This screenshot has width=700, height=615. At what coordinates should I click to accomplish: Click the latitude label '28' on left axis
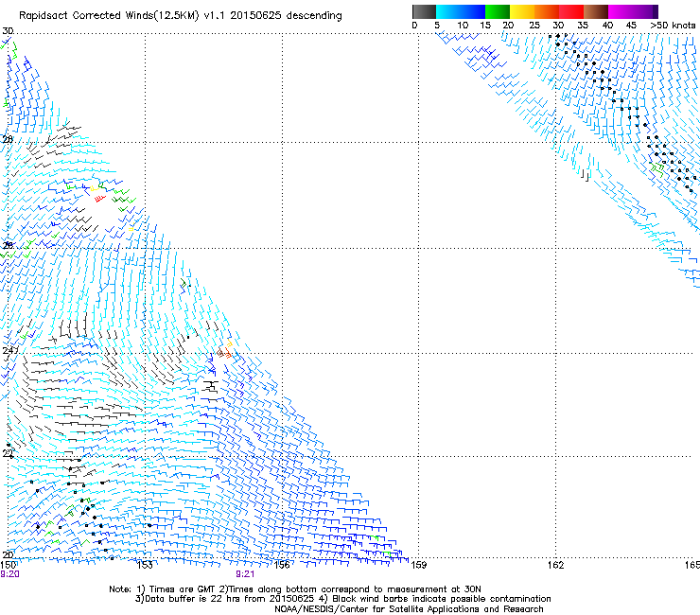tap(8, 139)
